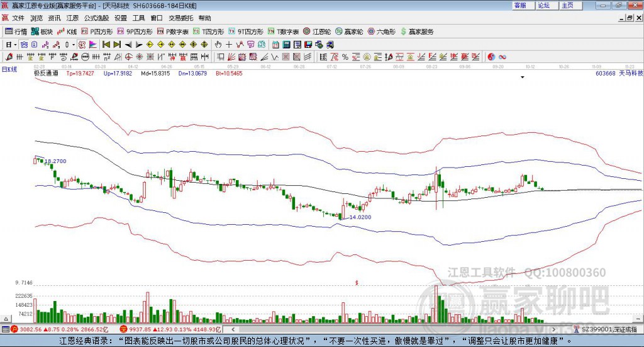Click the small black dropdown triangle on chart
The height and width of the screenshot is (347, 644).
click(523, 77)
